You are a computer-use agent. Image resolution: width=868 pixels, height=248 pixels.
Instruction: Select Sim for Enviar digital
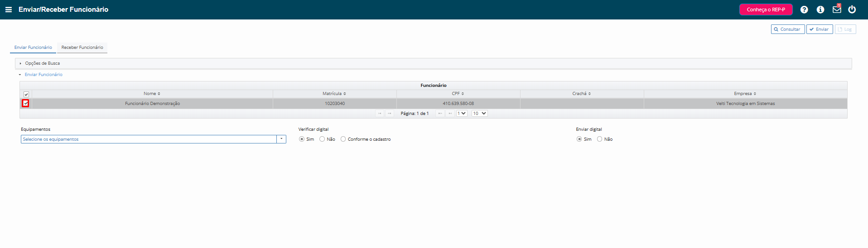[579, 139]
